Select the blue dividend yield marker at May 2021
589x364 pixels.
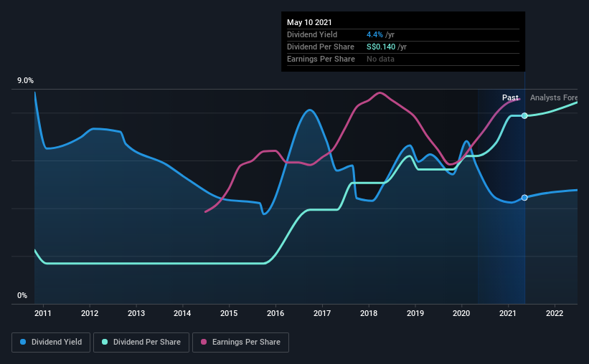[524, 197]
